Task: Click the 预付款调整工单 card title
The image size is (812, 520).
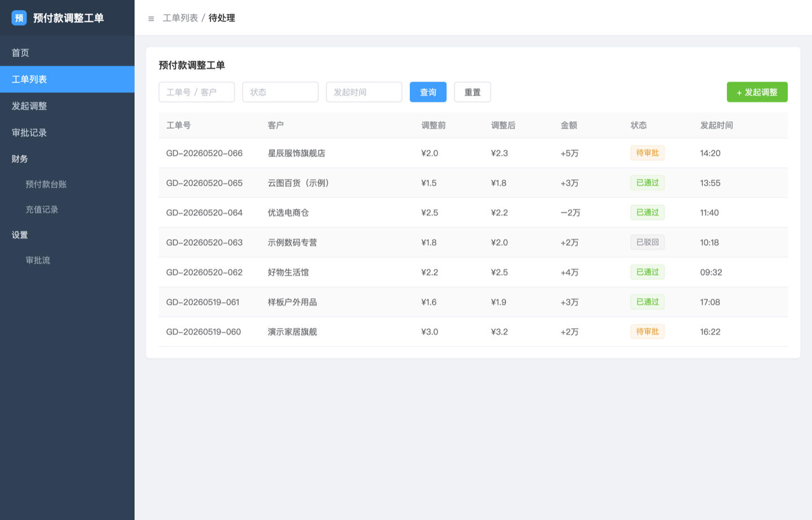Action: coord(192,65)
